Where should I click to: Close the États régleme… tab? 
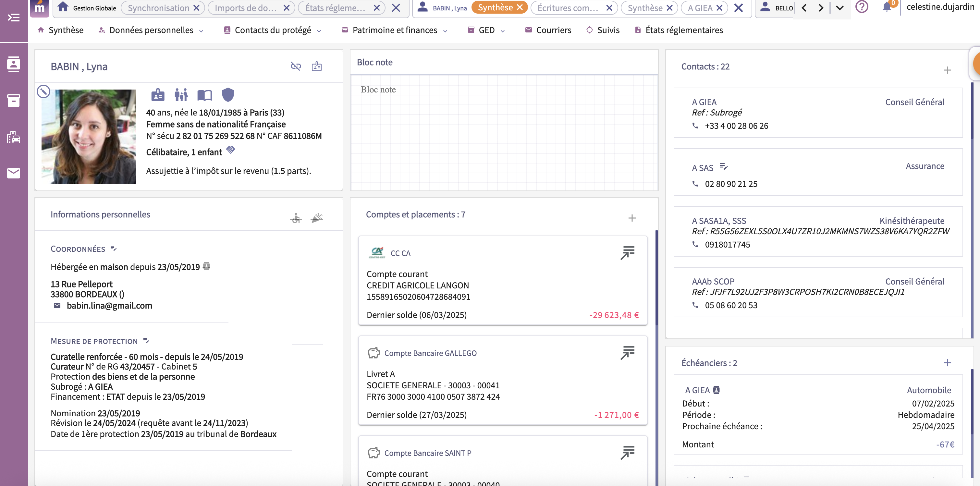[377, 8]
